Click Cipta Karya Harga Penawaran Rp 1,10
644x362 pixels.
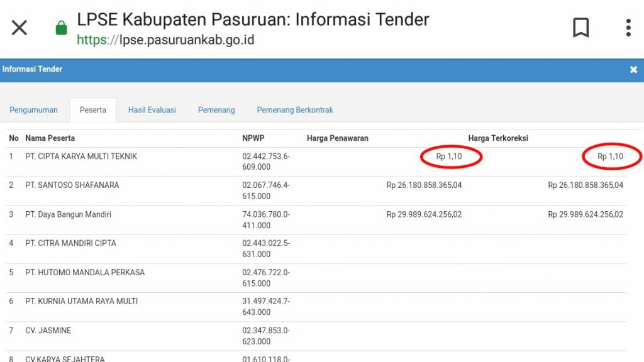coord(449,156)
